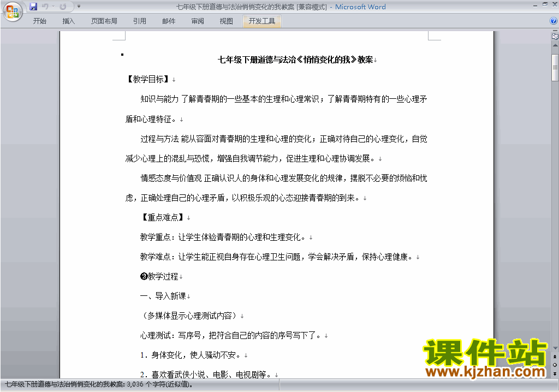Restore down the Word window

[545, 4]
